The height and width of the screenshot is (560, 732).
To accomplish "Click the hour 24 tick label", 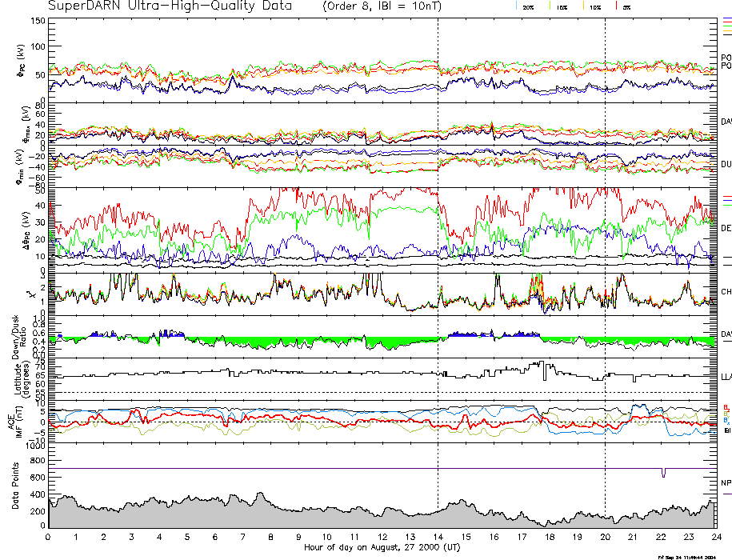I will click(715, 538).
